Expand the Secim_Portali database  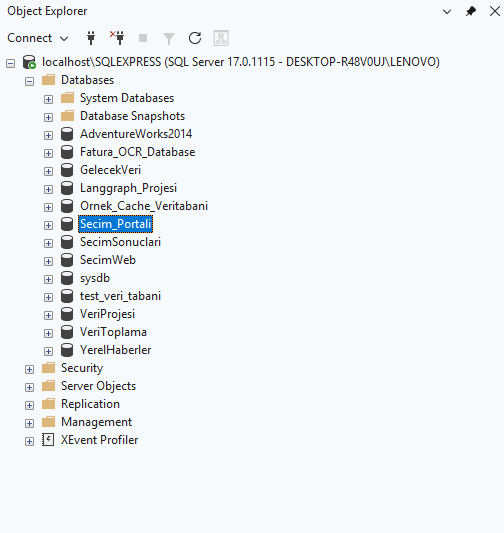click(x=48, y=225)
